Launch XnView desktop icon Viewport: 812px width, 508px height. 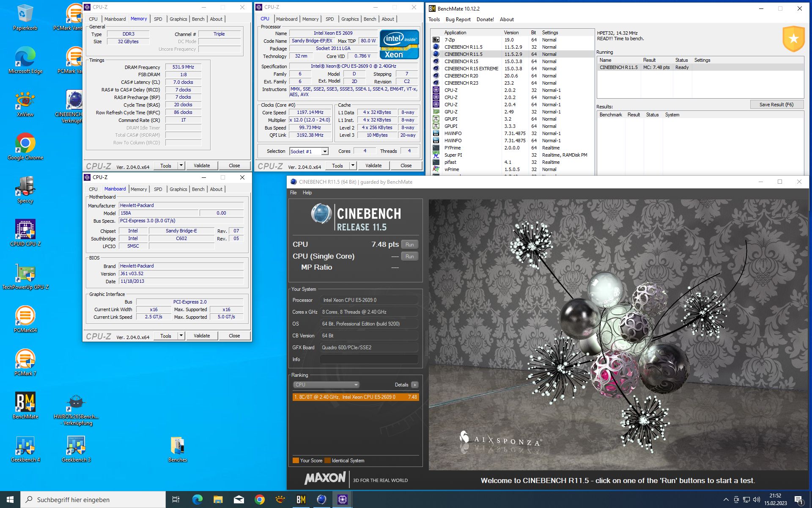(x=25, y=104)
